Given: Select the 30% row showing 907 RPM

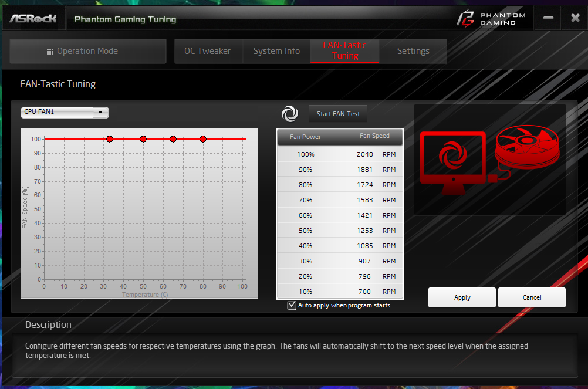Looking at the screenshot, I should pyautogui.click(x=340, y=261).
